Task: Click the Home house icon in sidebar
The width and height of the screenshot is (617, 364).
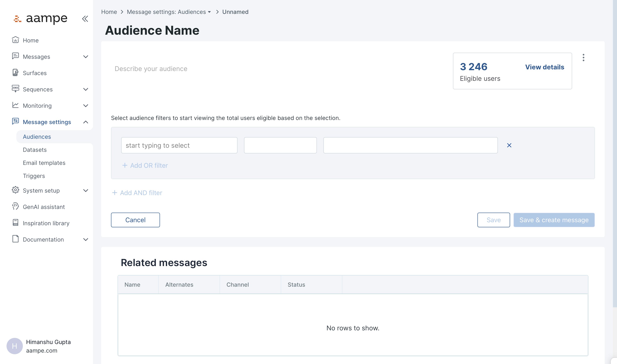Action: [15, 40]
